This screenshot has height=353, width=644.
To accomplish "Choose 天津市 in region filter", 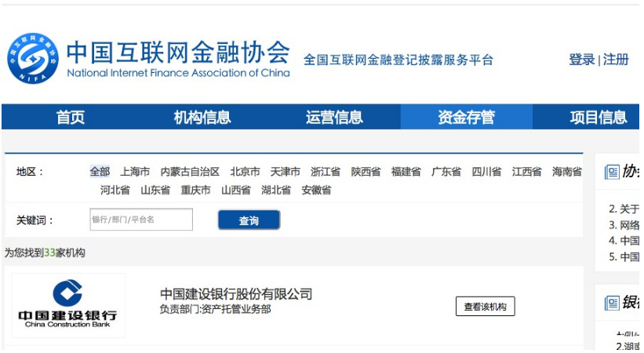I will [x=286, y=171].
